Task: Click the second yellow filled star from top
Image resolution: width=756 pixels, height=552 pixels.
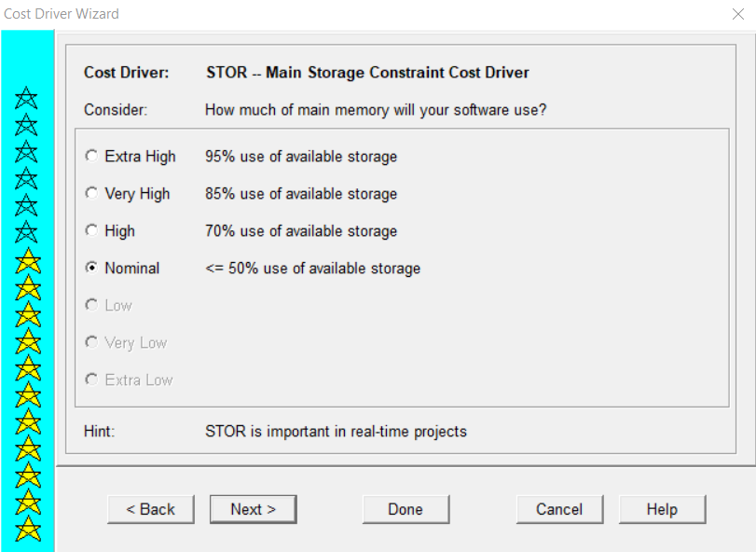Action: point(28,288)
